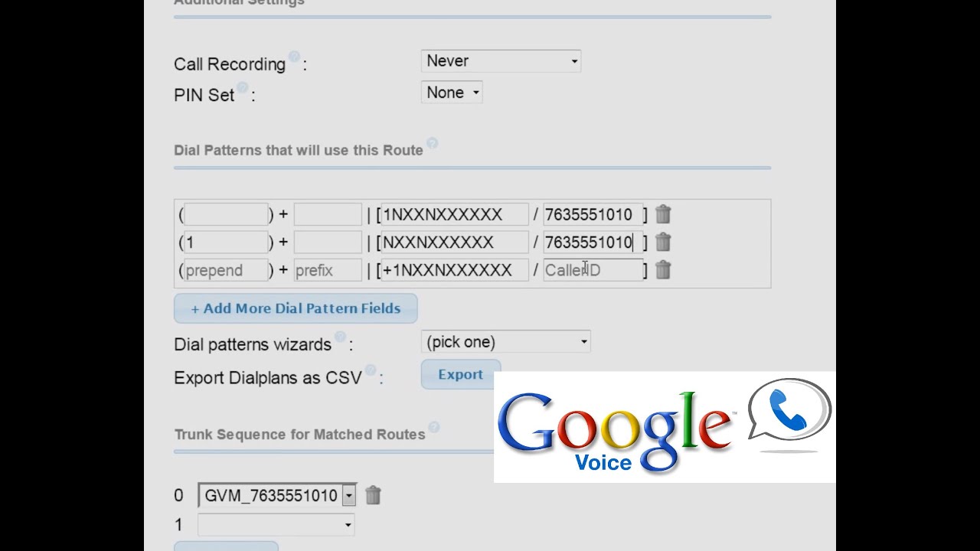Delete the 1NXXNXXXXXX dial pattern row
The width and height of the screenshot is (980, 551).
pos(663,214)
